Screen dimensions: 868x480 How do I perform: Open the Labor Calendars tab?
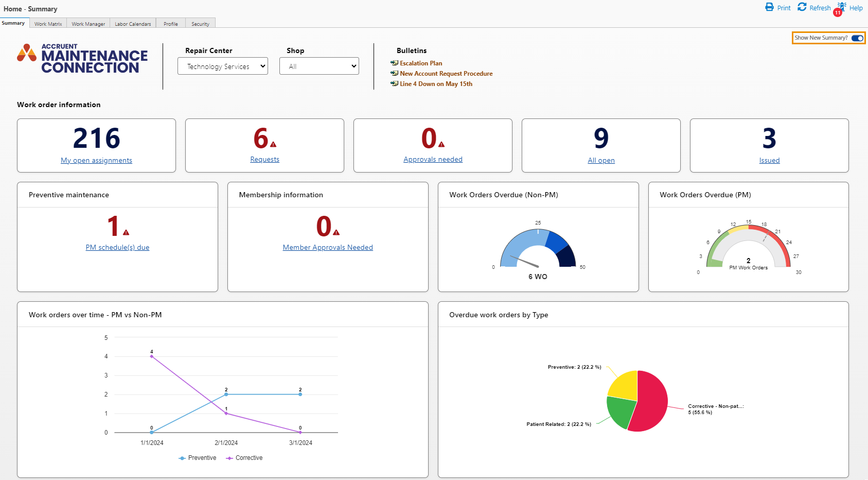tap(132, 23)
